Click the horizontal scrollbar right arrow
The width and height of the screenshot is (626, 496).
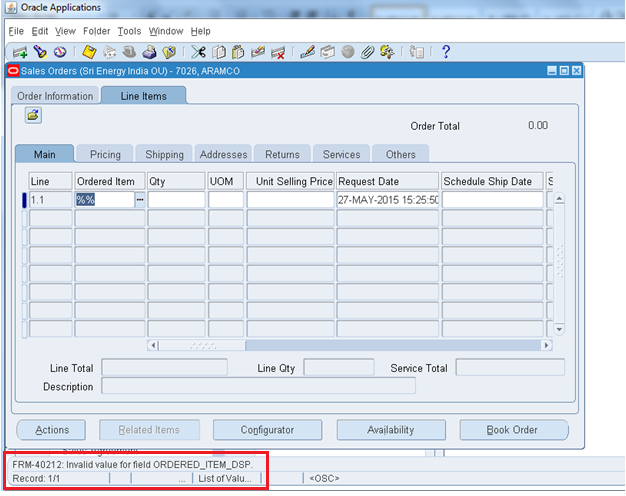click(546, 345)
